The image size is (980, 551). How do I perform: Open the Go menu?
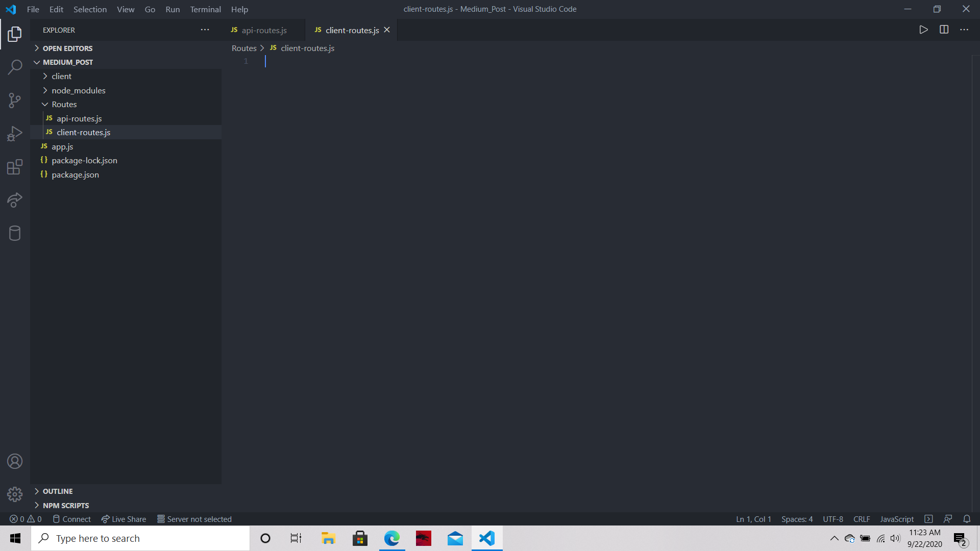pyautogui.click(x=150, y=9)
